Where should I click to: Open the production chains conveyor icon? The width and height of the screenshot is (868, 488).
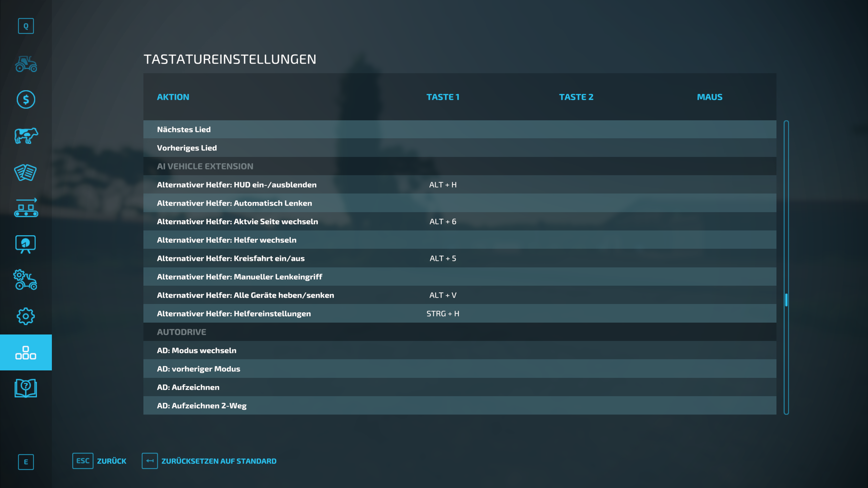point(26,208)
